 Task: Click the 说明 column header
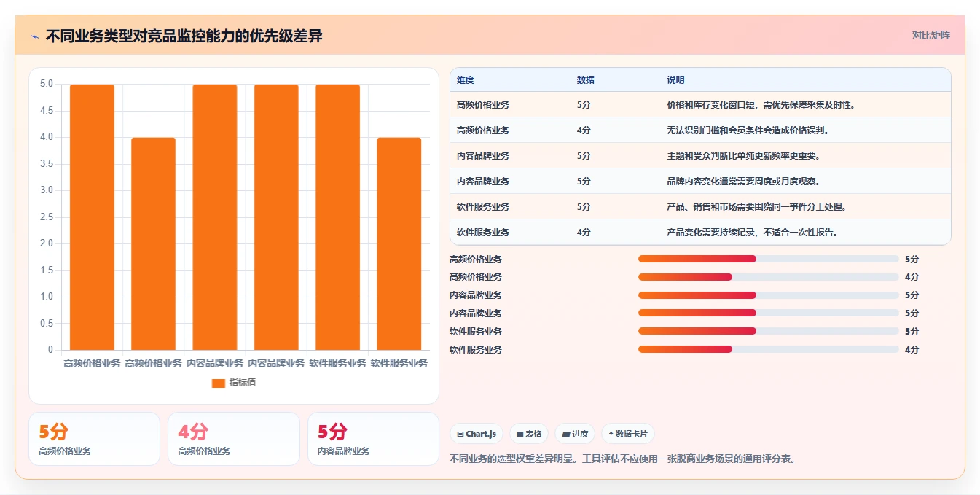676,80
